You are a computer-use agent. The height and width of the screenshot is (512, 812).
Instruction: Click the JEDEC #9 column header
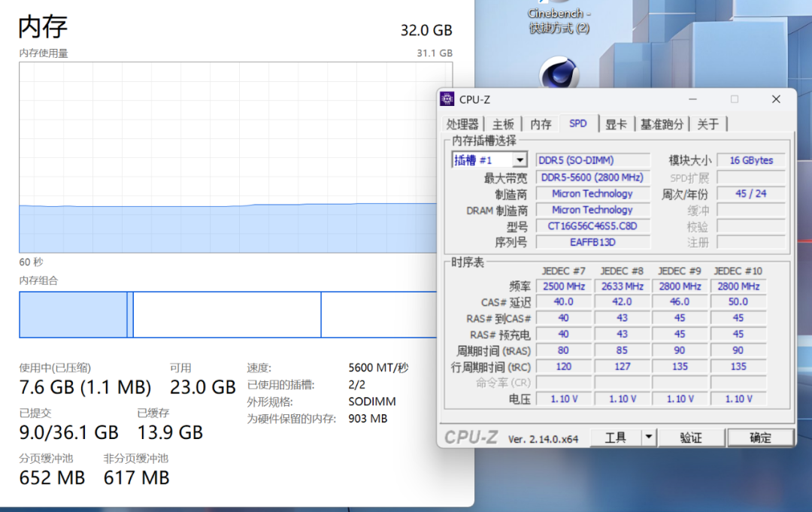(680, 271)
